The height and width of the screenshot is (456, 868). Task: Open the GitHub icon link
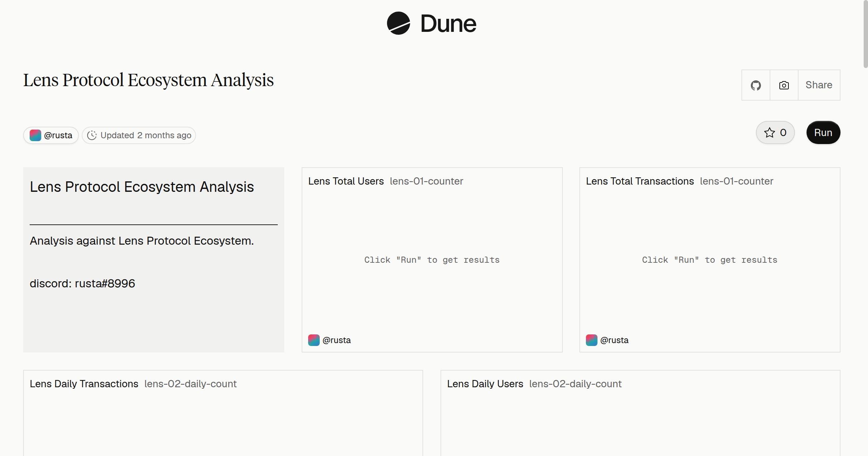click(x=756, y=85)
